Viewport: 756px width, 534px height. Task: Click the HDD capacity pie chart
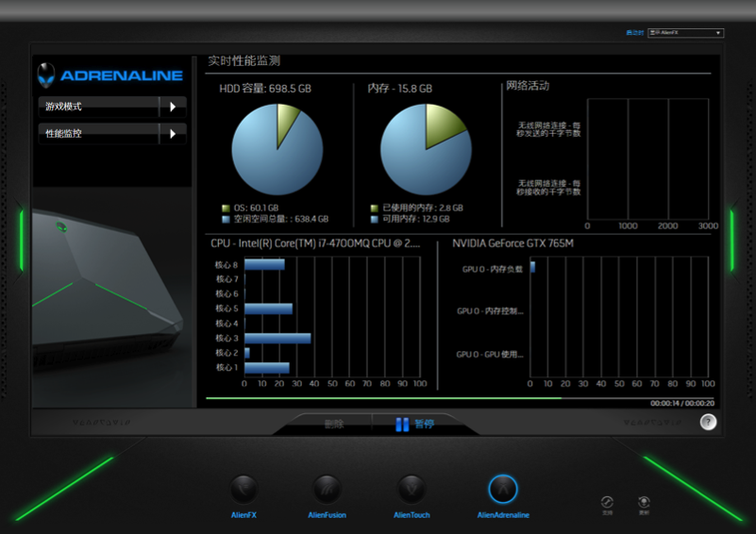click(x=277, y=149)
